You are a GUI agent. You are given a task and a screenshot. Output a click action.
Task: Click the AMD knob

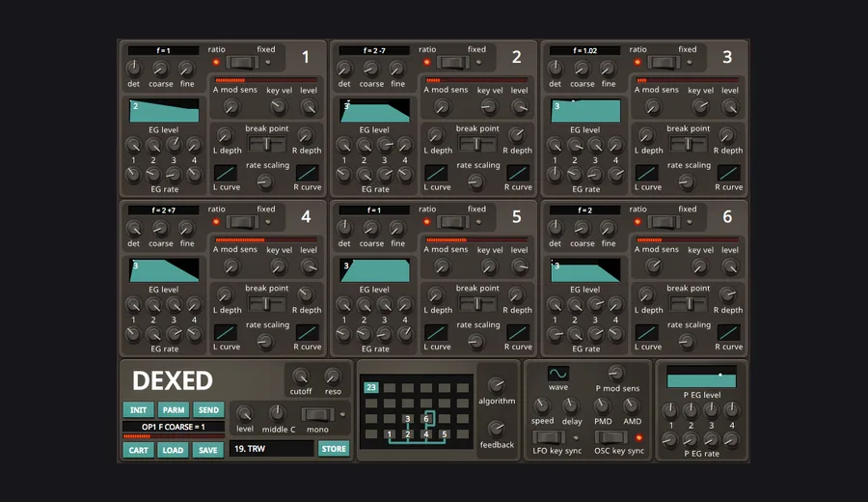tap(631, 405)
